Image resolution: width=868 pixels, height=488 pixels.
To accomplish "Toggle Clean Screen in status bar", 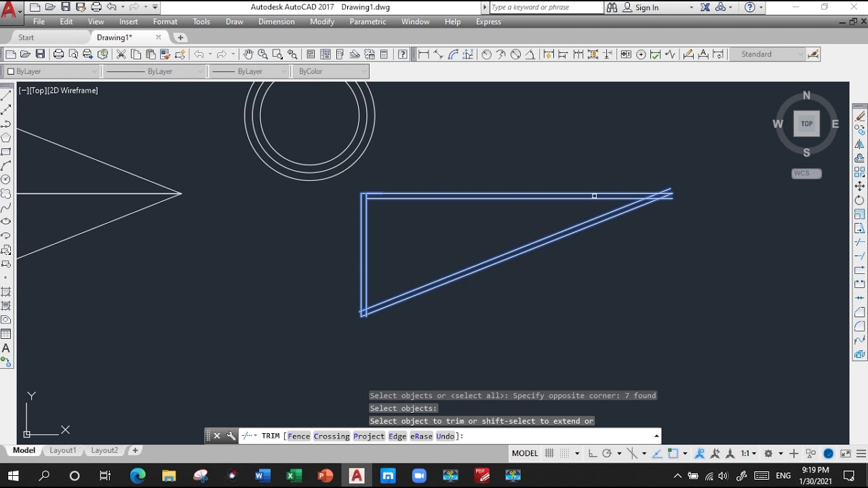I will click(846, 453).
